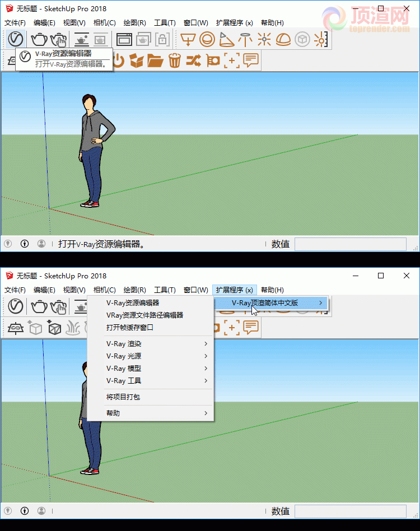This screenshot has width=420, height=531.
Task: Click the 数值 input field, upper window
Action: (x=351, y=244)
